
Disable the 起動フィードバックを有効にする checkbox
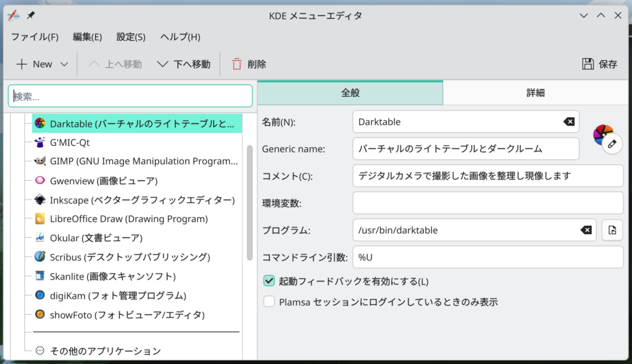tap(269, 281)
